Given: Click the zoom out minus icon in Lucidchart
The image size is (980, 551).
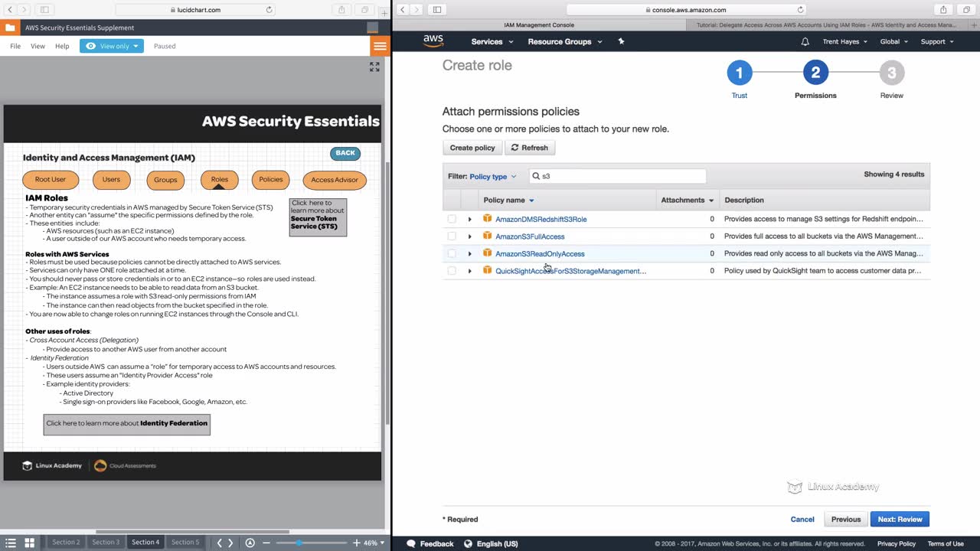Looking at the screenshot, I should [x=266, y=543].
